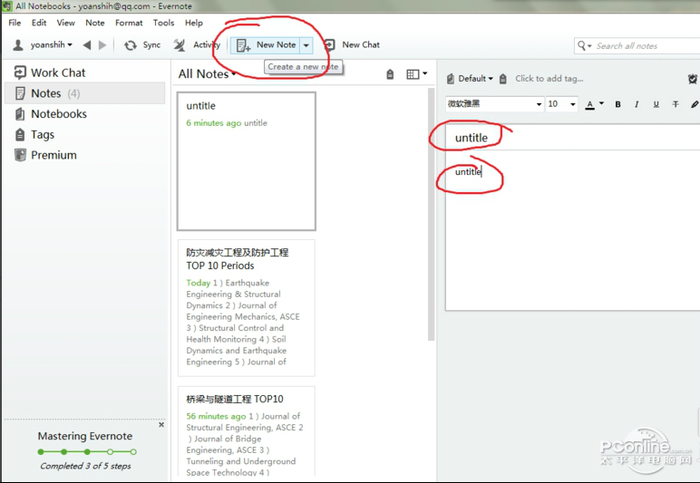Image resolution: width=700 pixels, height=483 pixels.
Task: Click into the note body text area
Action: (573, 230)
